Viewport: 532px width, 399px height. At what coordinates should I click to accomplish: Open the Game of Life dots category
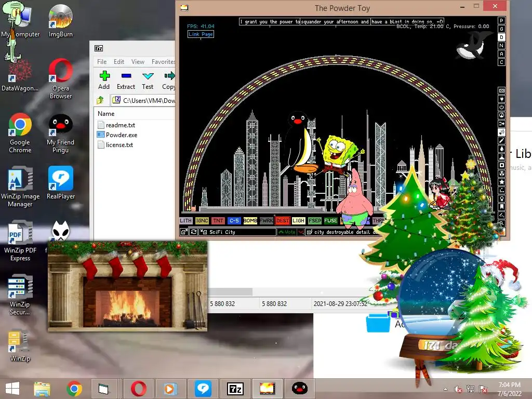501,190
